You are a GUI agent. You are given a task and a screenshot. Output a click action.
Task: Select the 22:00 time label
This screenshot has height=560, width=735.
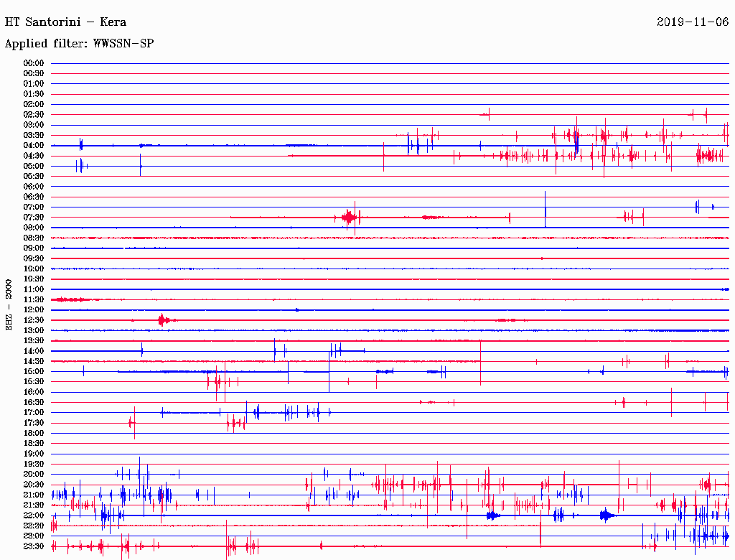click(34, 515)
